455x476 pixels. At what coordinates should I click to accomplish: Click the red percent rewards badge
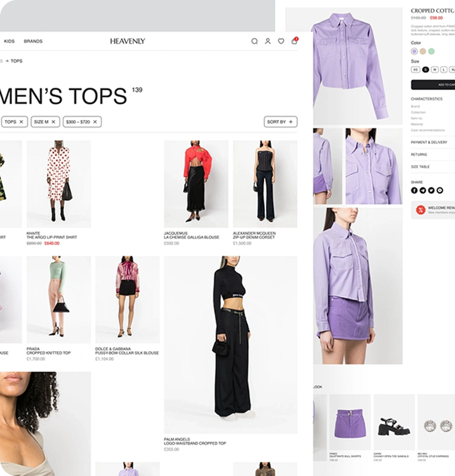(x=421, y=210)
